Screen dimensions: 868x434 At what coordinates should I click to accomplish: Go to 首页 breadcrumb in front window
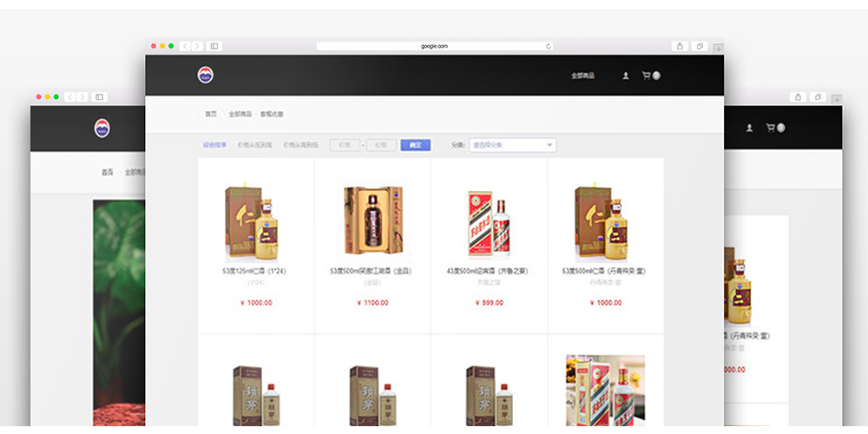click(211, 114)
